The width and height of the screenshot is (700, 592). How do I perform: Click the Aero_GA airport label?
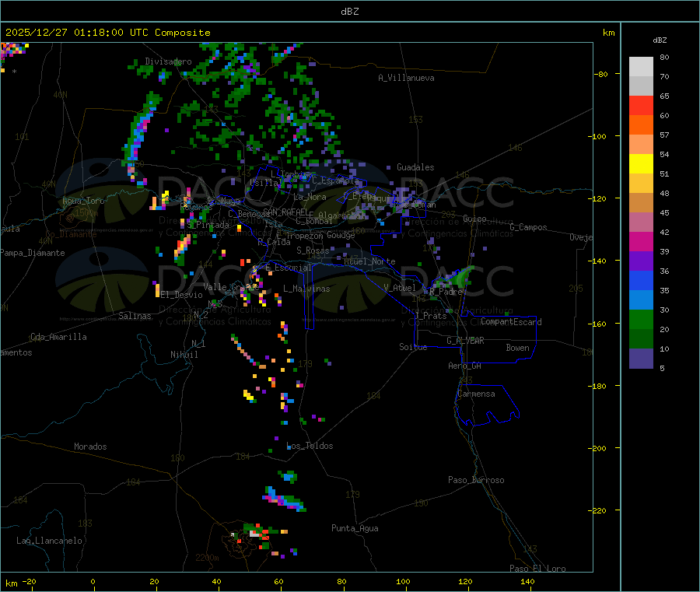[465, 366]
